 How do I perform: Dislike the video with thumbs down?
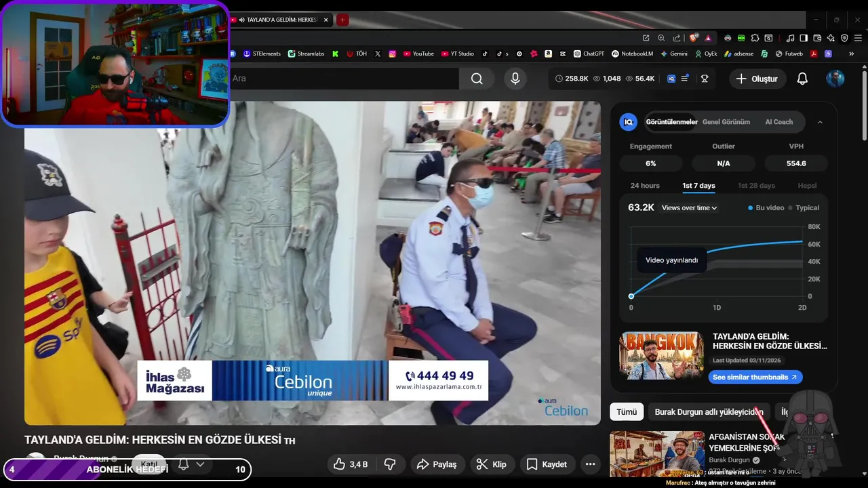coord(390,464)
